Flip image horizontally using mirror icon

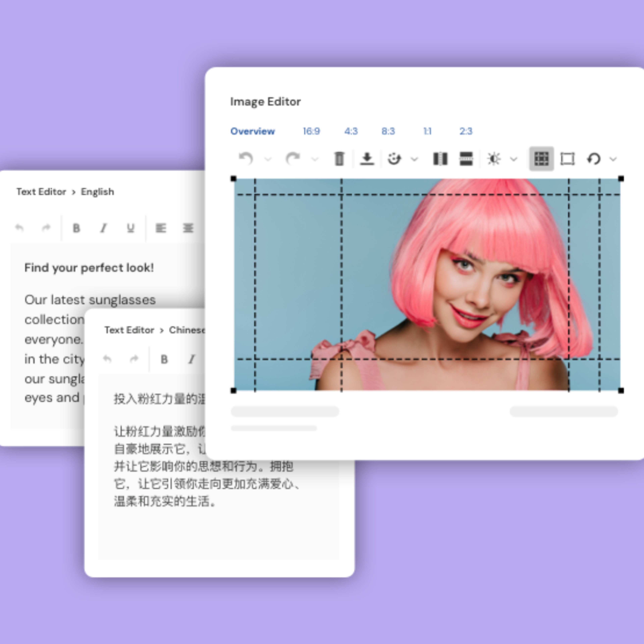(440, 159)
